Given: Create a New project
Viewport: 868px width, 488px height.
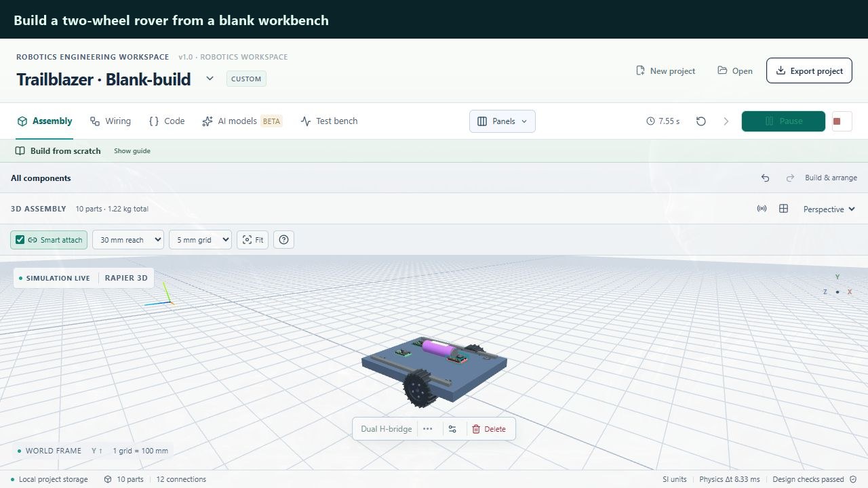Looking at the screenshot, I should pos(665,71).
